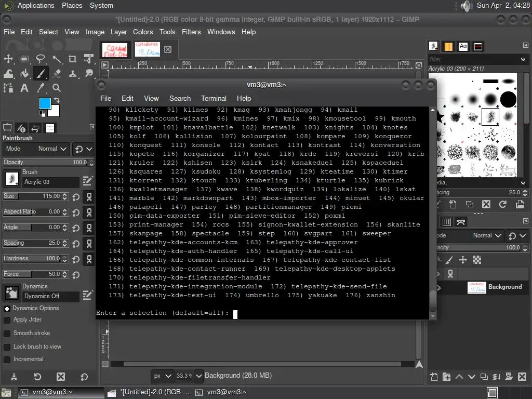The width and height of the screenshot is (532, 399).
Task: Open GIMP Colors menu
Action: (143, 32)
